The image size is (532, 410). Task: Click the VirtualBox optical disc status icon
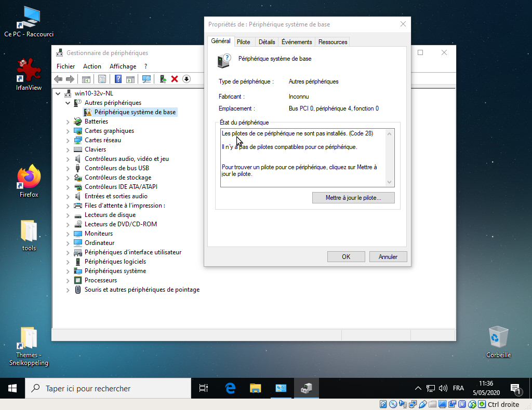393,404
